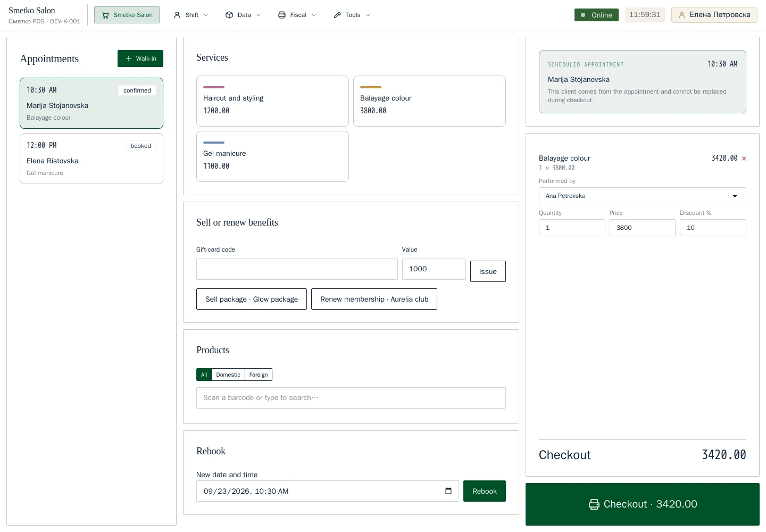Open the Shift menu
The height and width of the screenshot is (532, 766).
tap(191, 15)
